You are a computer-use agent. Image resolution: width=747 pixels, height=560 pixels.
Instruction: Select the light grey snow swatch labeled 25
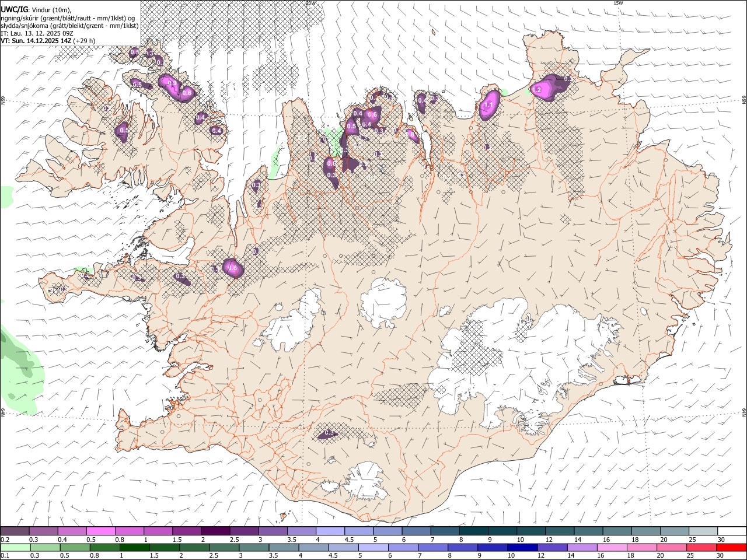(x=703, y=531)
